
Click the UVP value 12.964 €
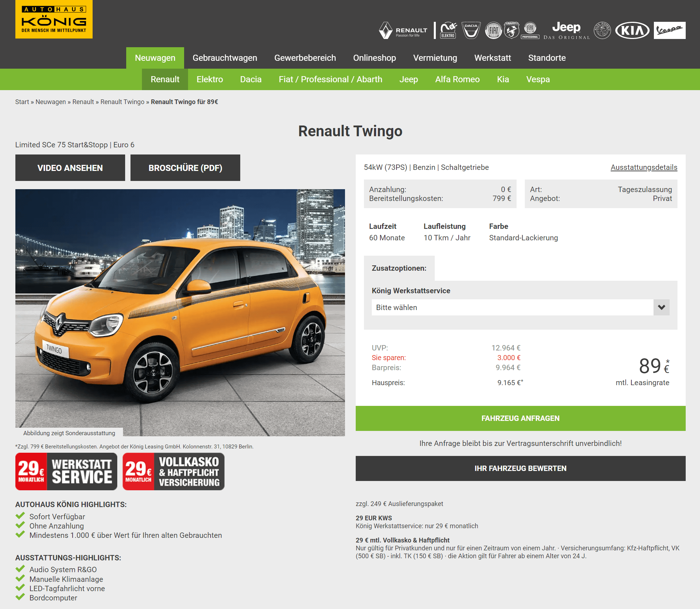506,348
